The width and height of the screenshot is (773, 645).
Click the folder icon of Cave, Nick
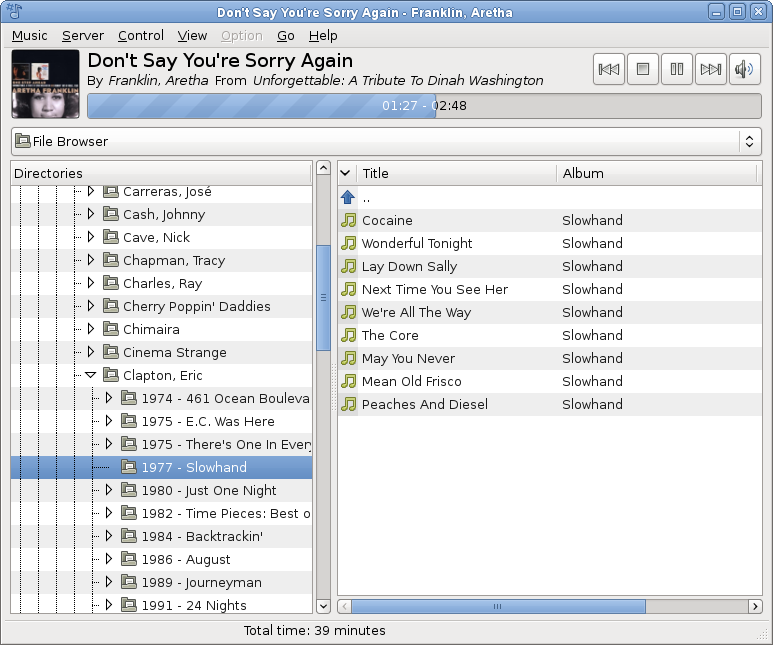click(110, 237)
